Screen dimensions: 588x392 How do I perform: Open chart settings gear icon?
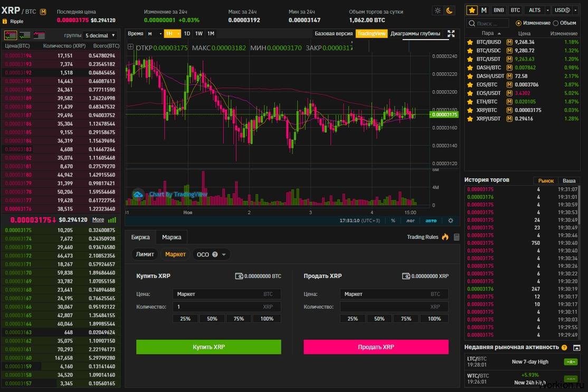pos(451,221)
